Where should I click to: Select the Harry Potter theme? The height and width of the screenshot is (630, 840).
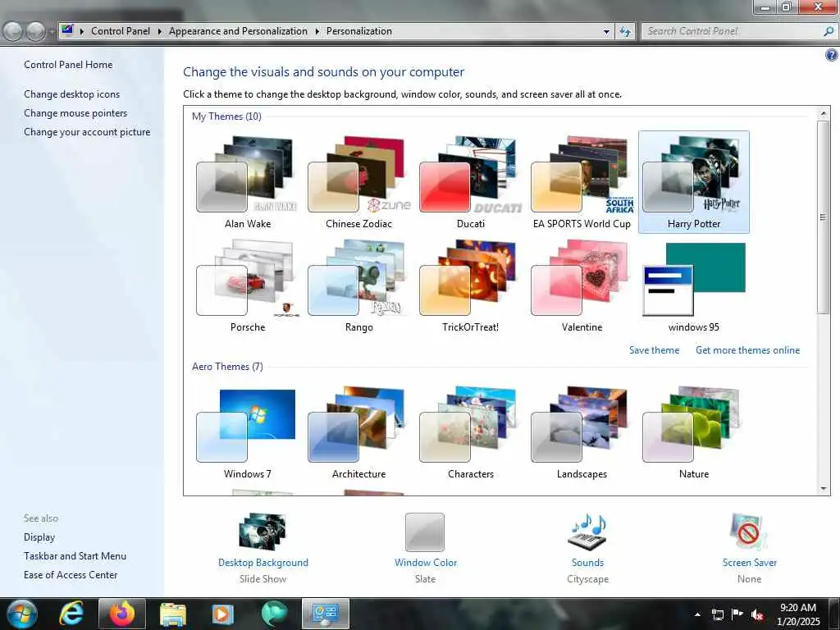click(694, 182)
